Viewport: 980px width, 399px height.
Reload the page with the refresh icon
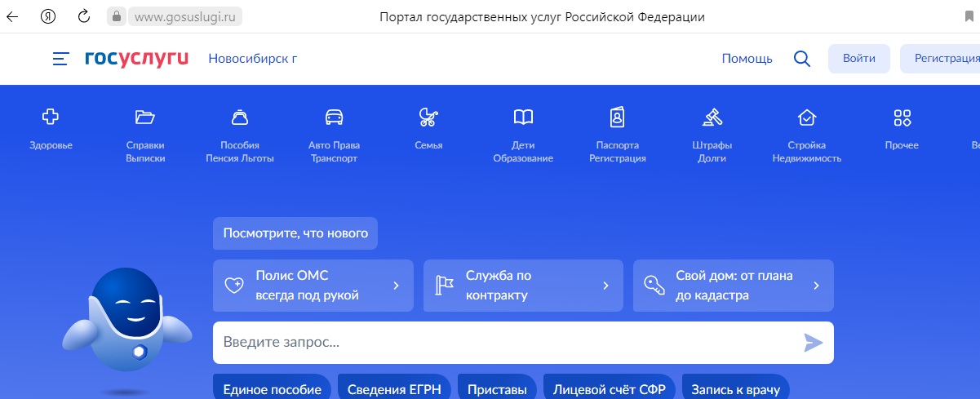pos(83,16)
